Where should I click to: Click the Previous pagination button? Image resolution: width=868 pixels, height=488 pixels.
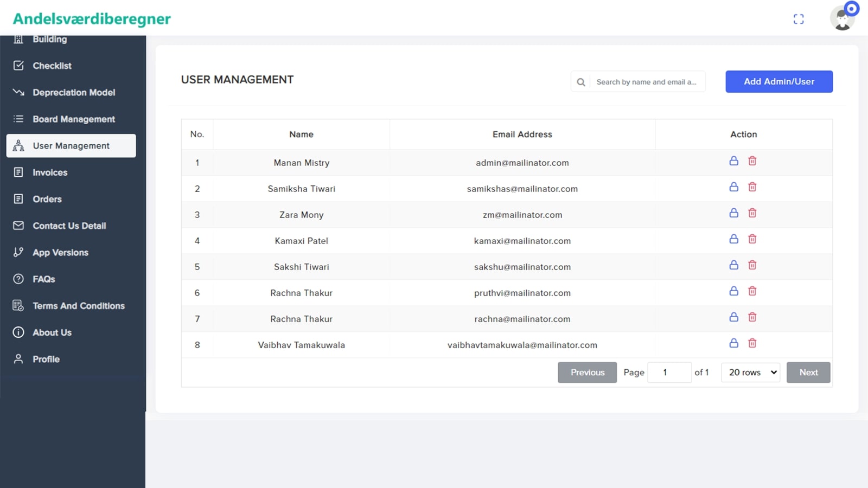point(587,373)
